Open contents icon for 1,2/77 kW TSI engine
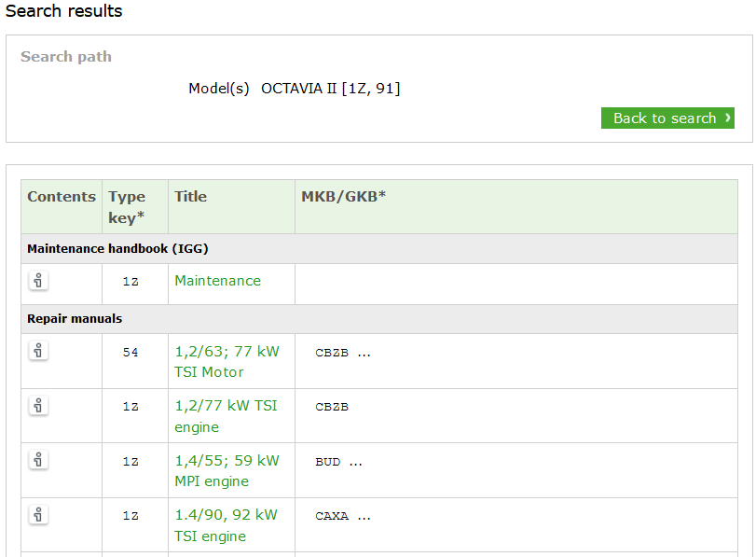 (x=38, y=406)
